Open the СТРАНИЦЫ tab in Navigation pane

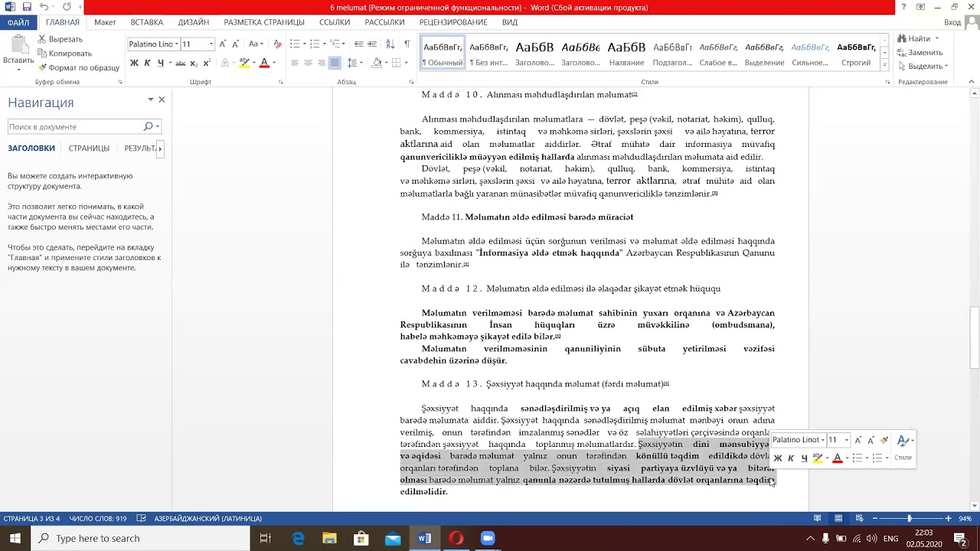click(x=89, y=148)
